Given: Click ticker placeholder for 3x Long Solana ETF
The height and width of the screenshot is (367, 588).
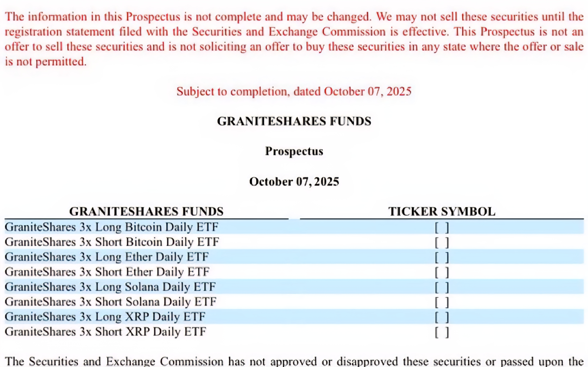Looking at the screenshot, I should point(441,287).
